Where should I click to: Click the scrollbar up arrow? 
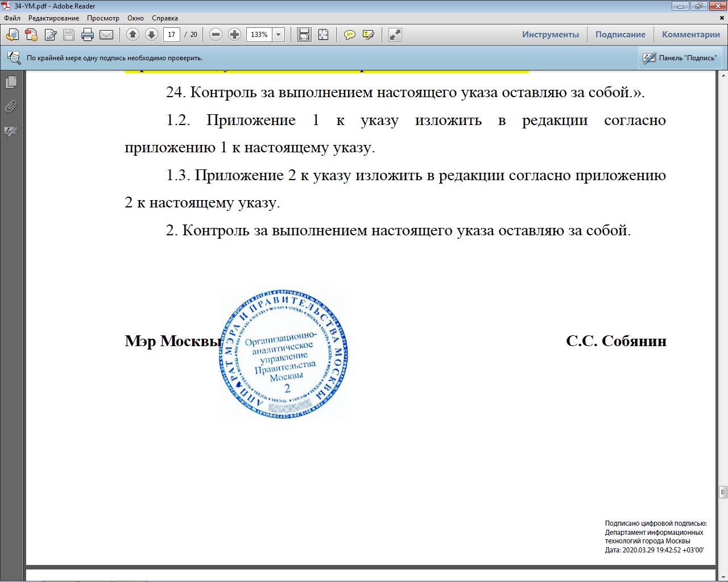(x=723, y=75)
